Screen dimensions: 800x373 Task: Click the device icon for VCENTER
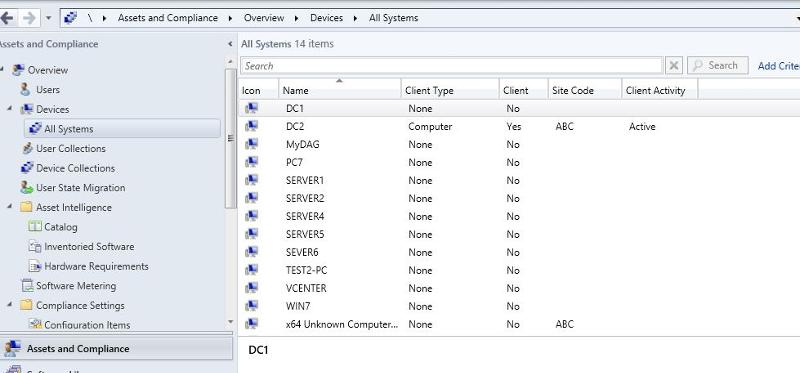(x=252, y=288)
